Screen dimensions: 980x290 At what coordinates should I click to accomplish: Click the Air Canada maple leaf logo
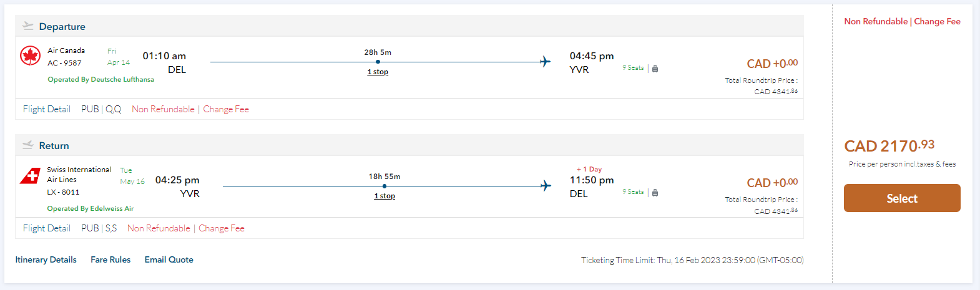pos(30,56)
